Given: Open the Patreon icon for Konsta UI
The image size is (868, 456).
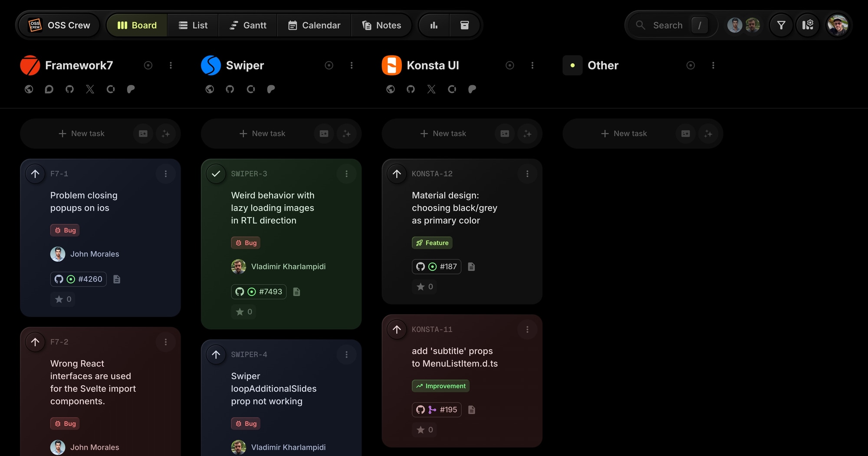Looking at the screenshot, I should [x=472, y=89].
